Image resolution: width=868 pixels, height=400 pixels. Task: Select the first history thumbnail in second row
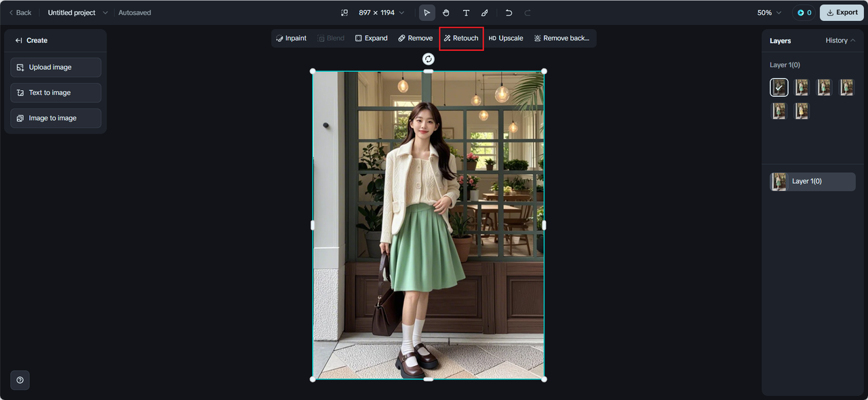coord(779,111)
